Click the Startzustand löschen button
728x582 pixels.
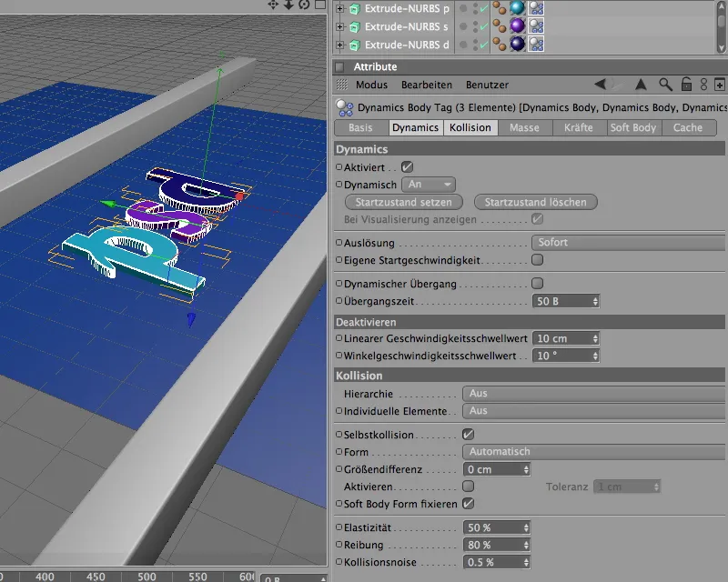(x=536, y=202)
